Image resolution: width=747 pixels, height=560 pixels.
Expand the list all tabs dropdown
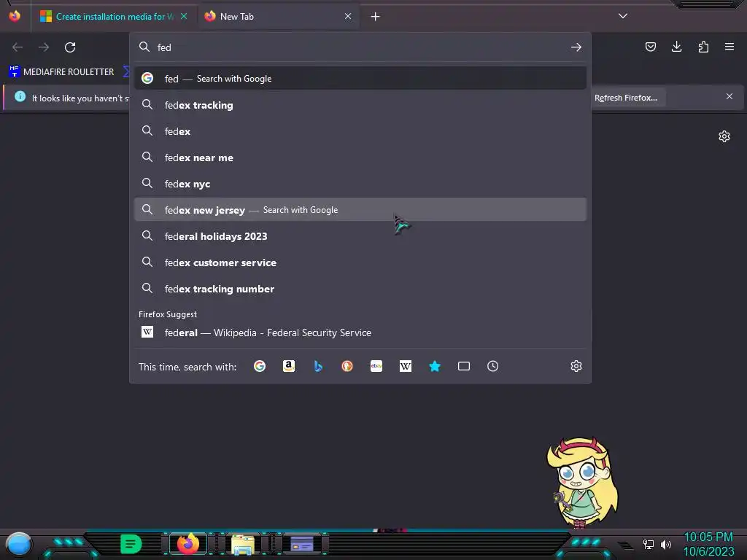(x=623, y=16)
